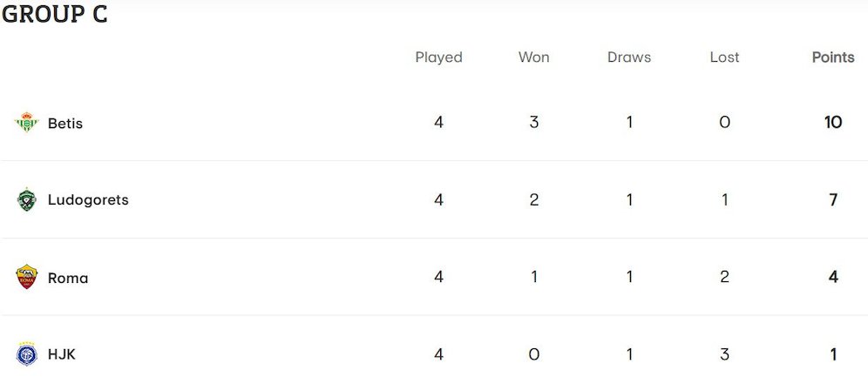Click the Won column header
868x377 pixels.
coord(533,57)
